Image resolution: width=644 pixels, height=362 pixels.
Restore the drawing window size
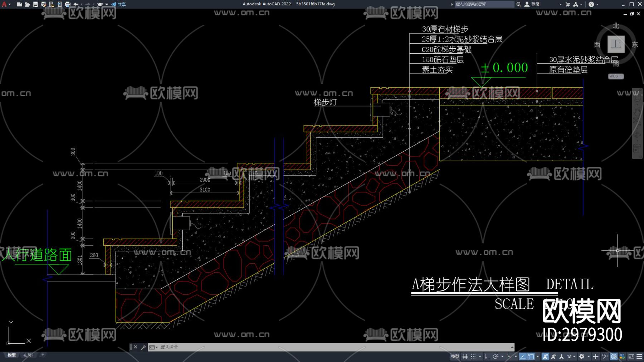[632, 14]
